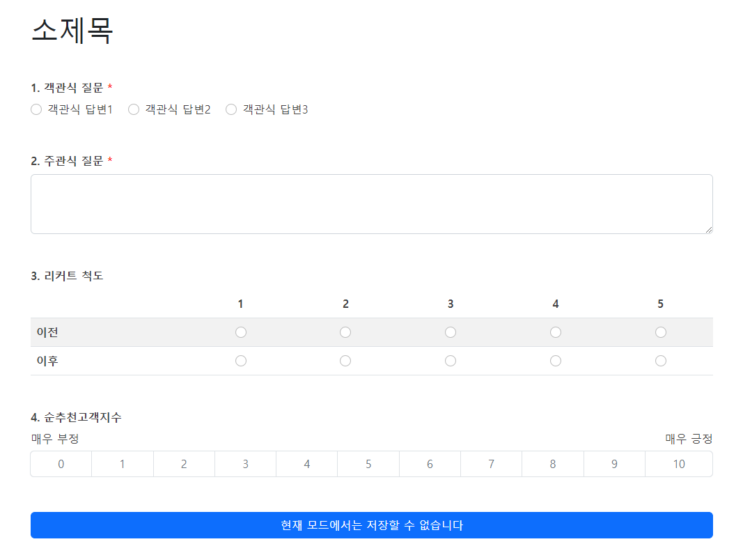Choose rating 4 for the 이전 row
The width and height of the screenshot is (743, 560).
[x=556, y=332]
